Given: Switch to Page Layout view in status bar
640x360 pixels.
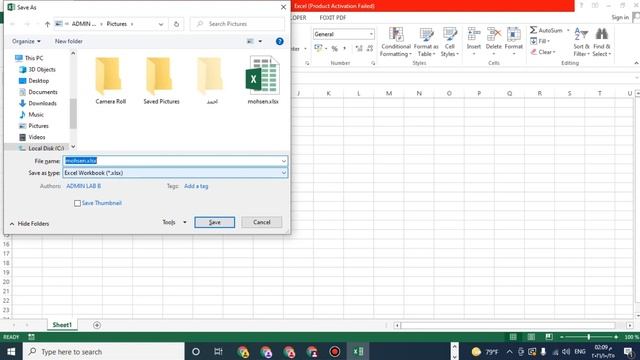Looking at the screenshot, I should click(531, 337).
